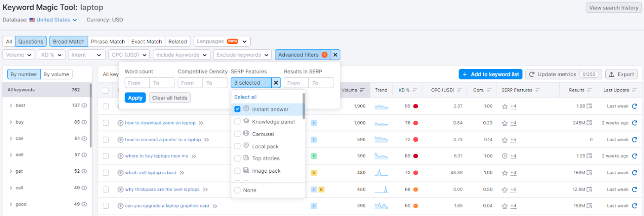Sort table by the Volume column icon
Viewport: 644px width, 216px height.
[x=362, y=90]
